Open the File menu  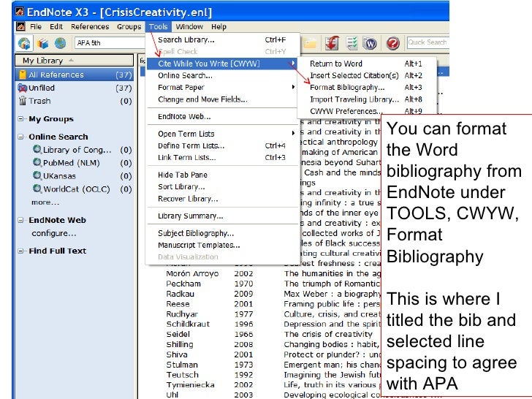[x=36, y=26]
